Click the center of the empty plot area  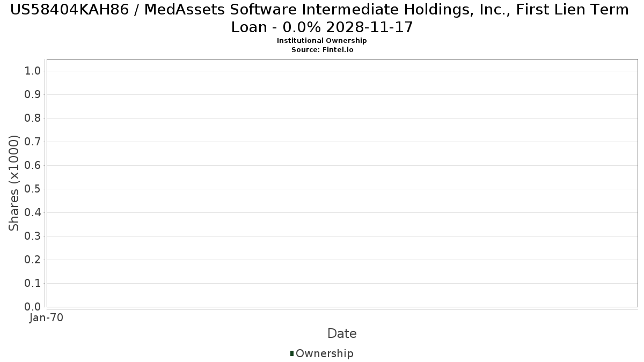pos(342,183)
